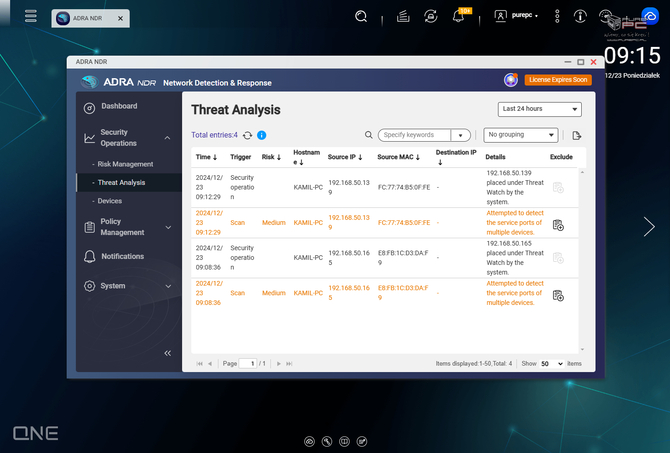Maximize the ADRA NDR window
670x453 pixels.
[580, 62]
